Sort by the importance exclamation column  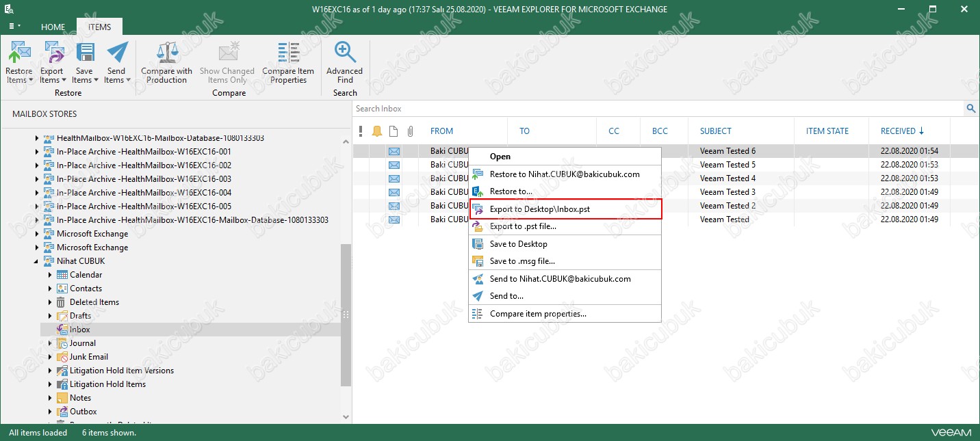361,131
